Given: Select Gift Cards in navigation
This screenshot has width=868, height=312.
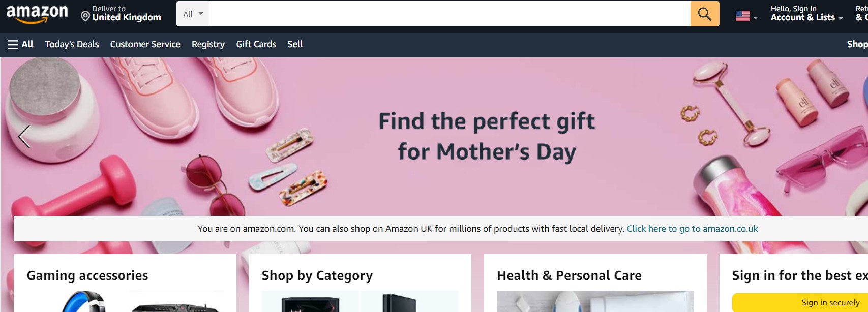Looking at the screenshot, I should pos(256,44).
